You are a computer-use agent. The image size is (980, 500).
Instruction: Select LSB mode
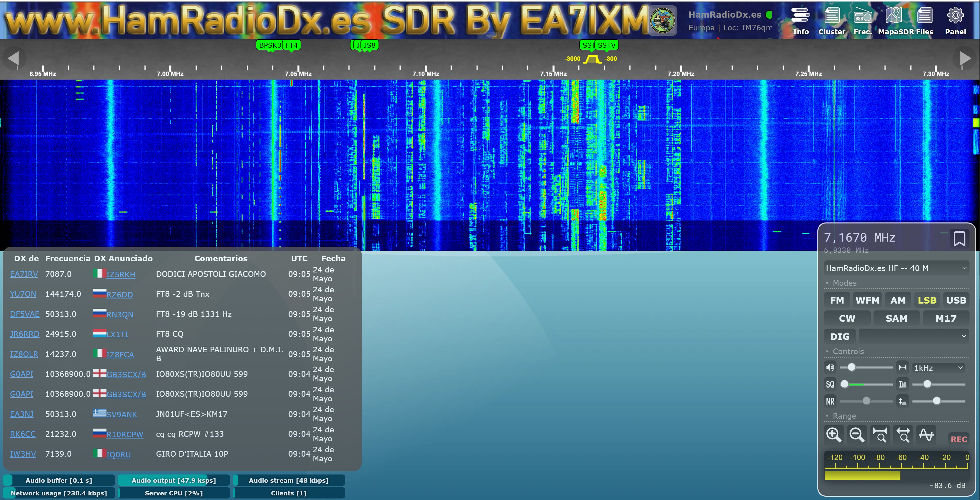click(x=927, y=300)
